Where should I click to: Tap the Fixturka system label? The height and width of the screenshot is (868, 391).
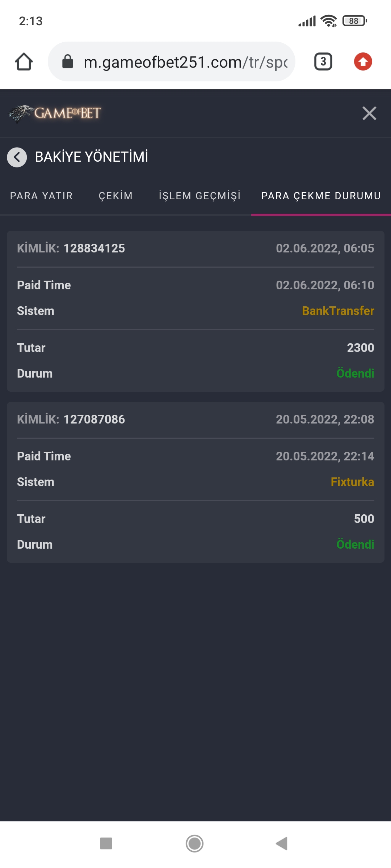352,482
